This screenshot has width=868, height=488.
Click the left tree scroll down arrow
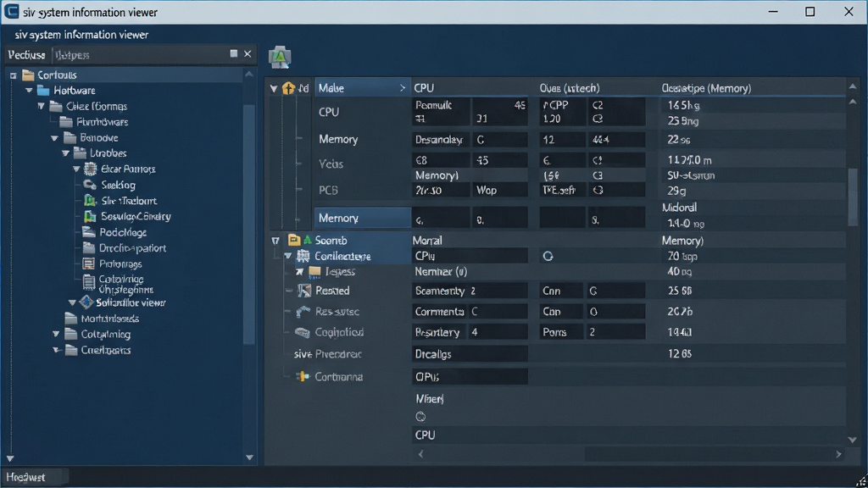click(250, 457)
